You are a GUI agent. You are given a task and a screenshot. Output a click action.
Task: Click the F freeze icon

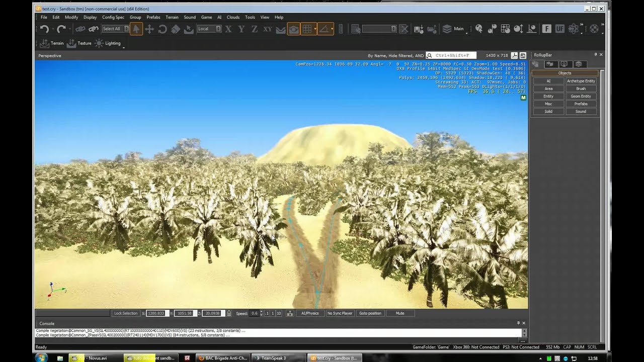click(x=547, y=29)
